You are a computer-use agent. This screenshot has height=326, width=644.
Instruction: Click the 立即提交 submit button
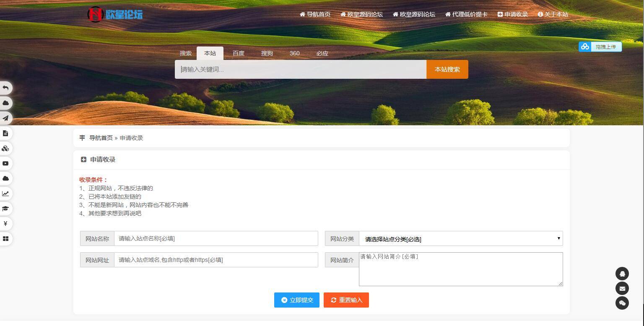pos(297,300)
